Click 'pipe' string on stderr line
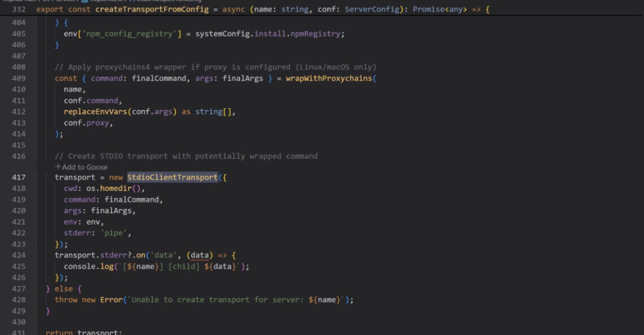This screenshot has height=335, width=644. point(113,233)
